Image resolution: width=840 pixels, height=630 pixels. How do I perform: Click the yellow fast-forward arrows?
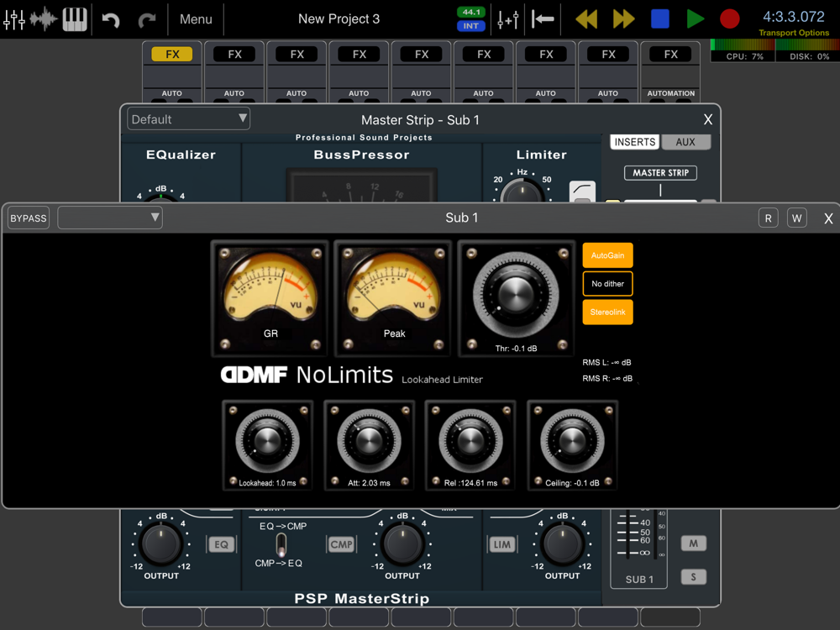tap(623, 19)
